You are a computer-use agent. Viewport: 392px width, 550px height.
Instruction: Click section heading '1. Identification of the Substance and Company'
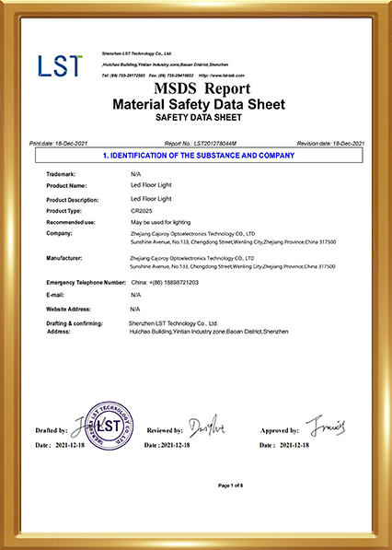(x=199, y=155)
